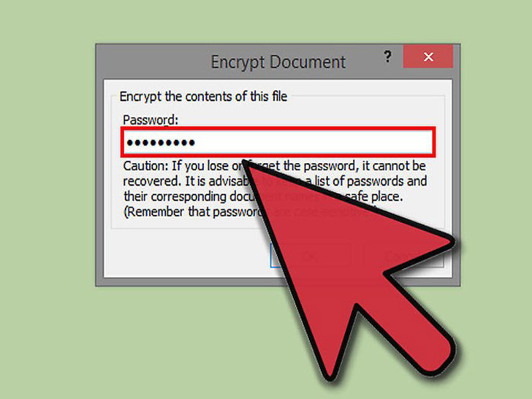Place cursor after the masked password dots
This screenshot has width=532, height=399.
click(198, 142)
